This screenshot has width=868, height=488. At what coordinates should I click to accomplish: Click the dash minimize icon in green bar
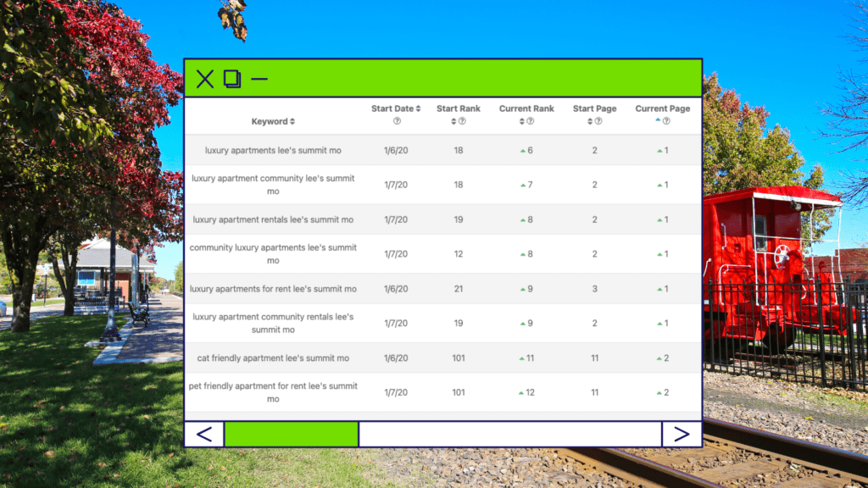(x=259, y=79)
